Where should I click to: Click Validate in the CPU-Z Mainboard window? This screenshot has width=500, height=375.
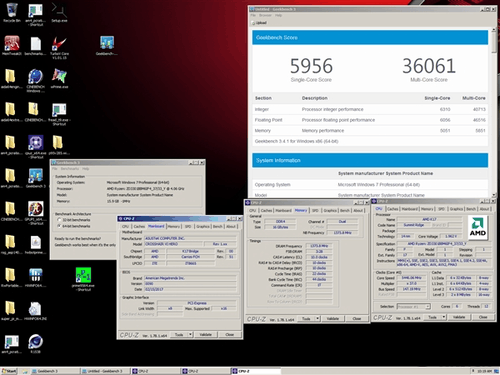pyautogui.click(x=205, y=334)
